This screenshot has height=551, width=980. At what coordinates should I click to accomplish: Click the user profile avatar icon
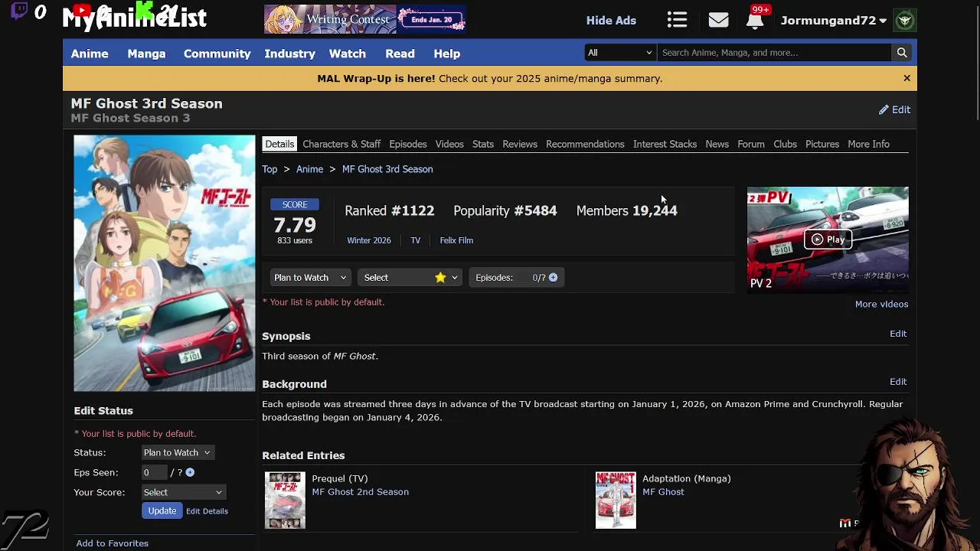coord(904,21)
